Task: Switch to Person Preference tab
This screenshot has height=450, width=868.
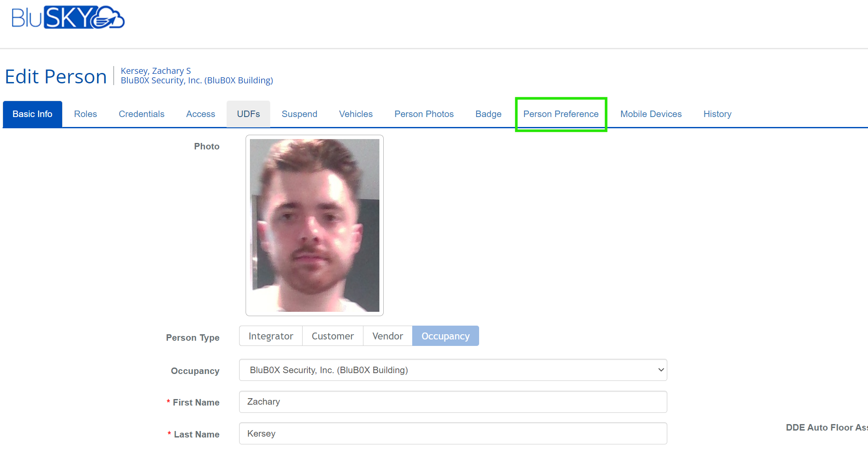Action: coord(561,114)
